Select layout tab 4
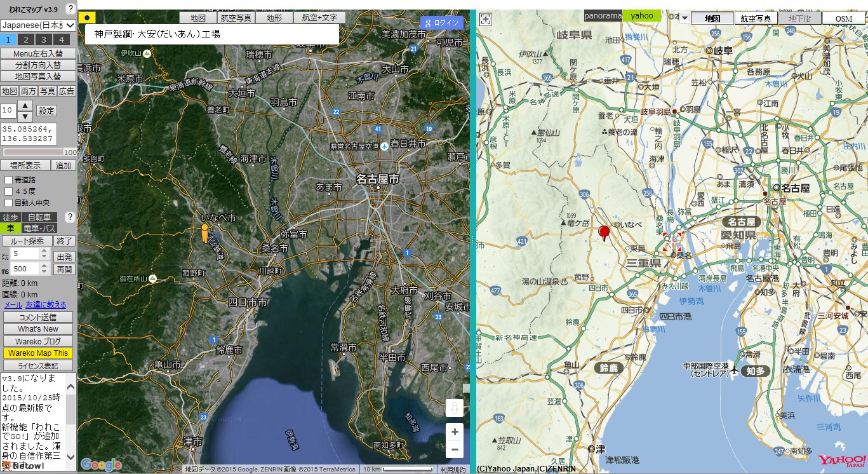The width and height of the screenshot is (868, 474). 61,39
